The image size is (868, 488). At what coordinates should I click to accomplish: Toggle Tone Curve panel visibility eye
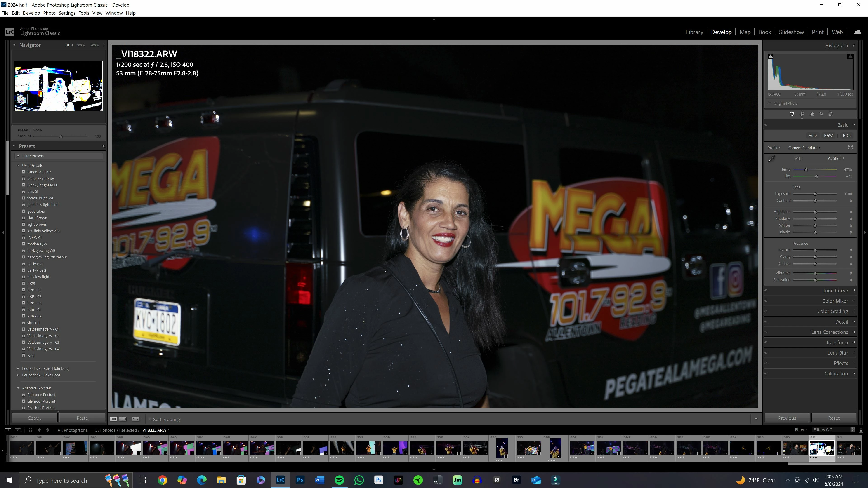click(766, 290)
